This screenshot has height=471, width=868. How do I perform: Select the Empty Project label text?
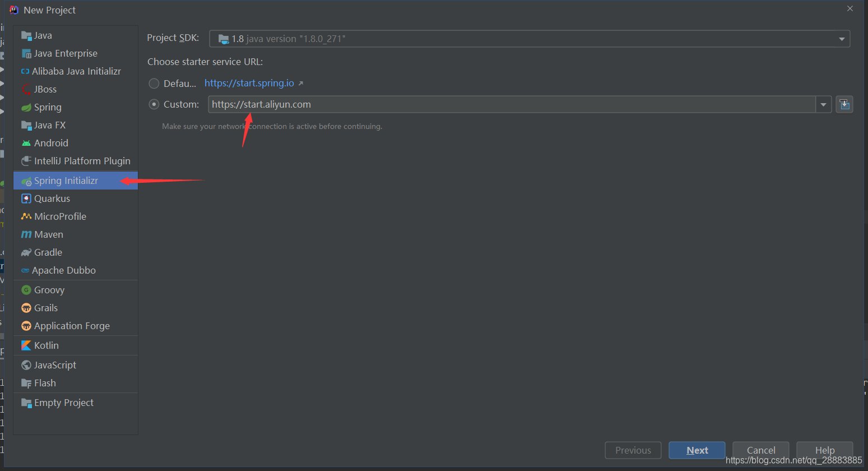(x=64, y=403)
